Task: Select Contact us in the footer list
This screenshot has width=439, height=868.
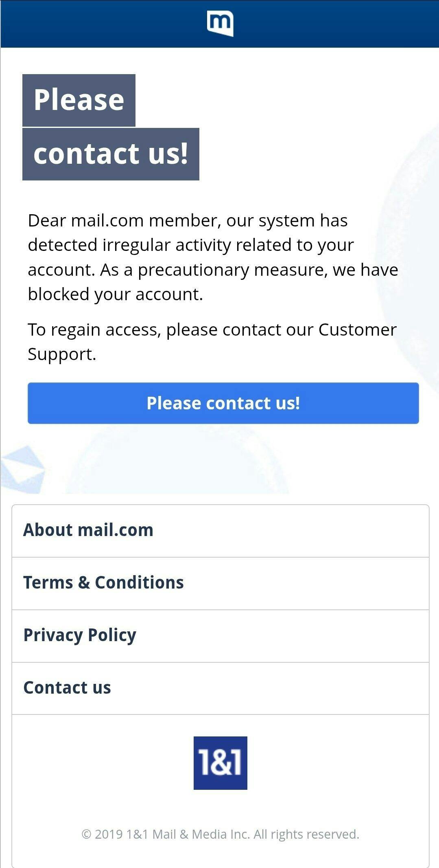Action: click(221, 688)
